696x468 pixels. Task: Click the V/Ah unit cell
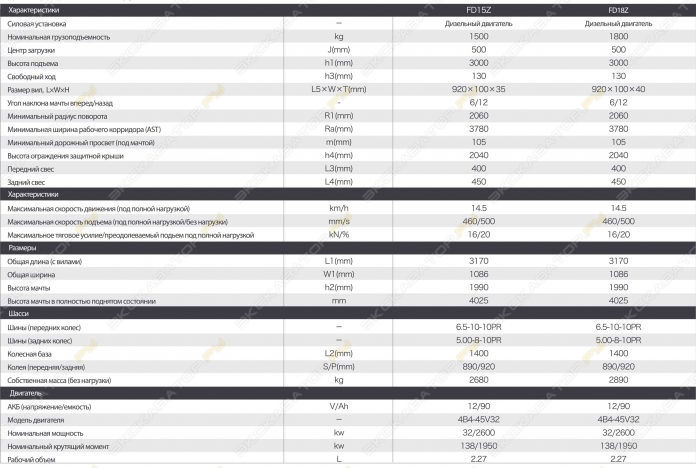[x=339, y=406]
